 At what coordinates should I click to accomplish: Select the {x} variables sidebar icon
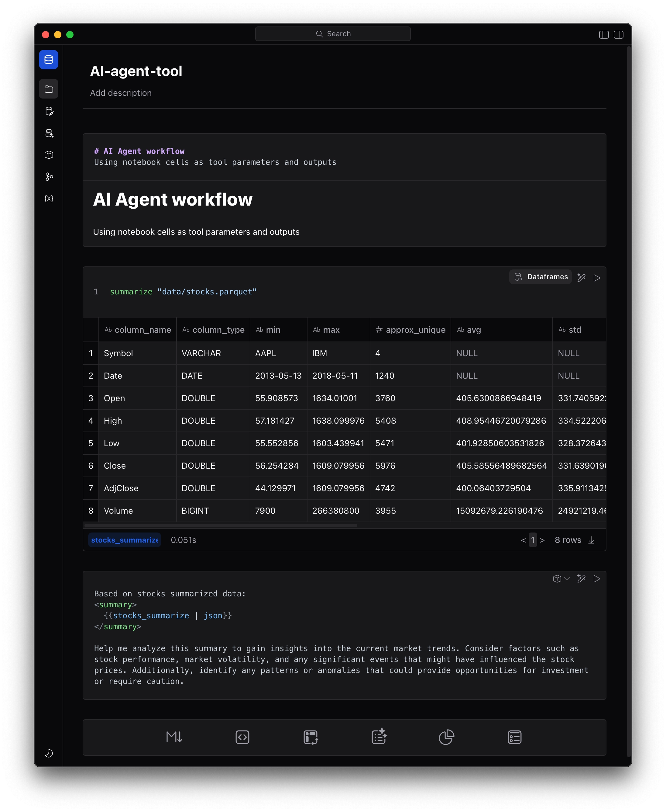click(x=49, y=199)
